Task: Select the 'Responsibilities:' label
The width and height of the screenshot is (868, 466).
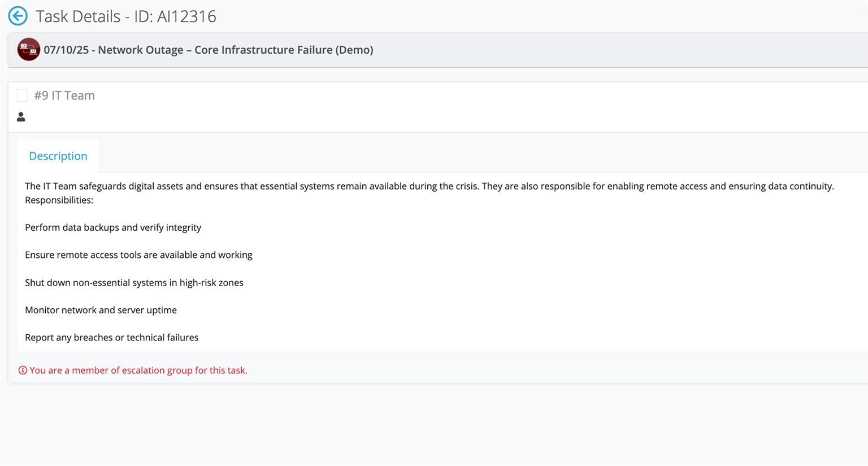Action: click(59, 200)
